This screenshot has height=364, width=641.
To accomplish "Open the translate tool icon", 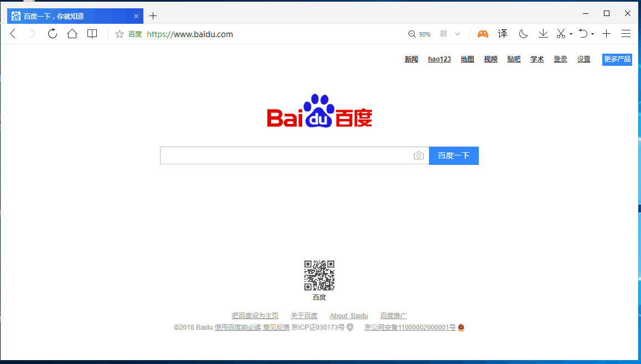I will click(x=503, y=34).
